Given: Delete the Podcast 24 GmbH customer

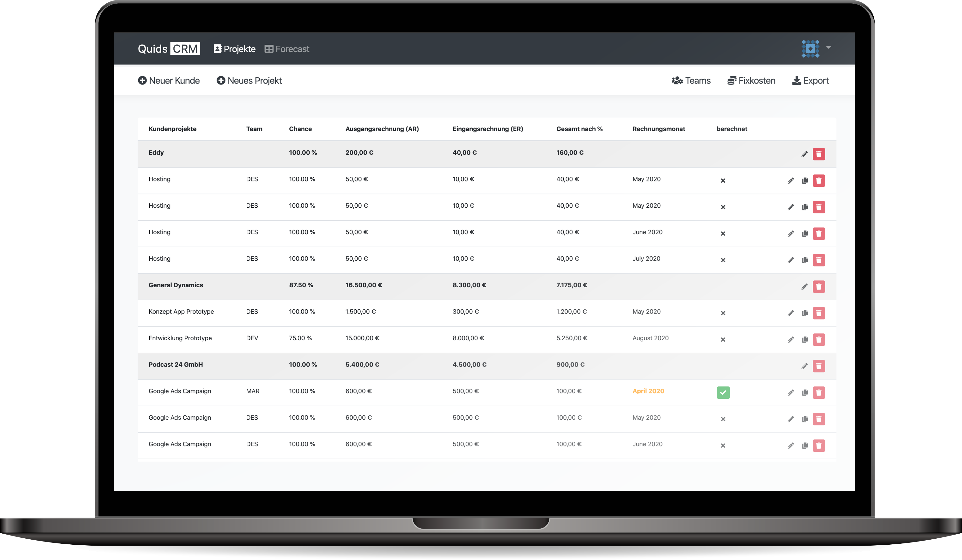Looking at the screenshot, I should 818,366.
